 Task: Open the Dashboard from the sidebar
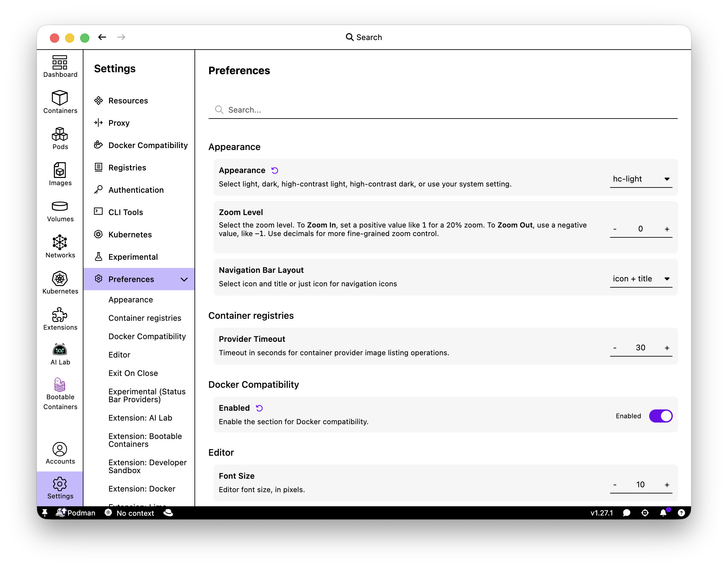pos(60,66)
